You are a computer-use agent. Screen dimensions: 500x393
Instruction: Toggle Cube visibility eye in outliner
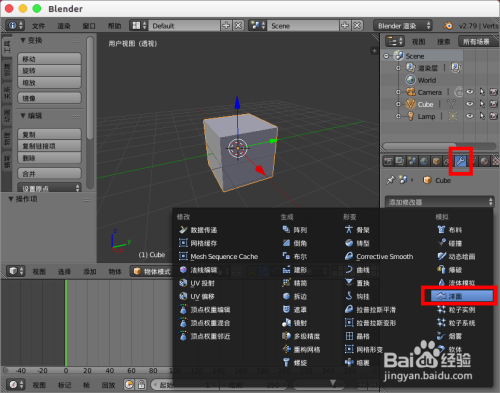coord(470,104)
